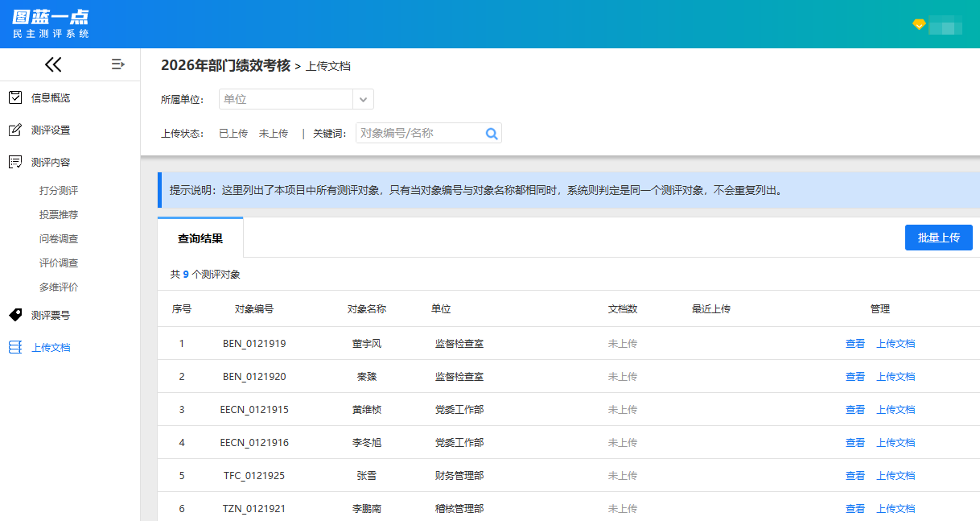
Task: Click the 测评内容 list icon
Action: tap(15, 162)
